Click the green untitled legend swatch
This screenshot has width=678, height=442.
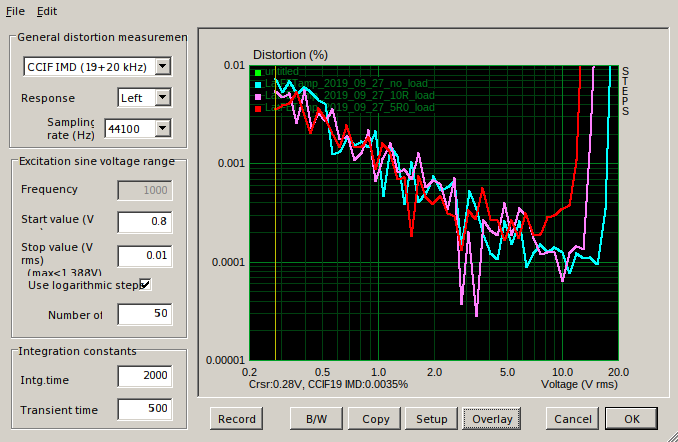258,73
